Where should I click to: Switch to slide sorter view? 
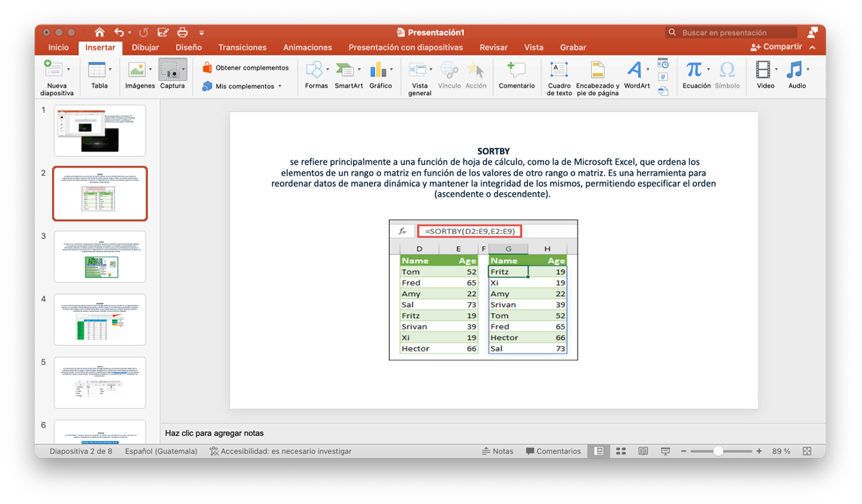(x=621, y=451)
